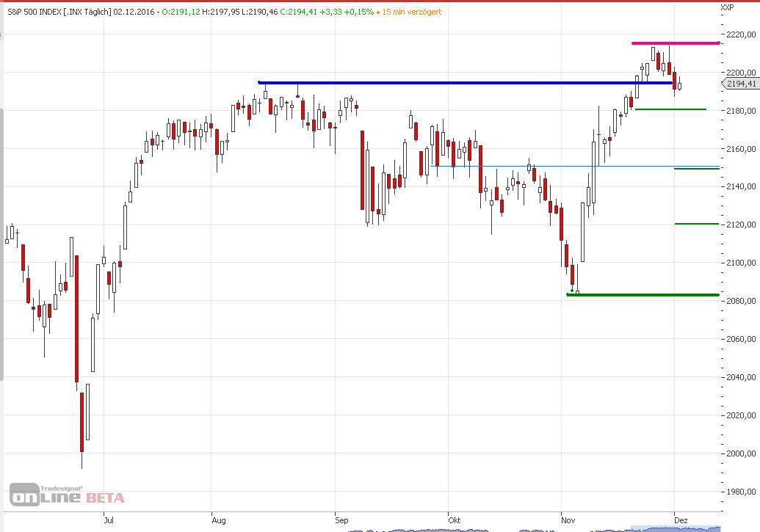Click the Okt label on the time axis
This screenshot has width=760, height=532.
pyautogui.click(x=454, y=520)
